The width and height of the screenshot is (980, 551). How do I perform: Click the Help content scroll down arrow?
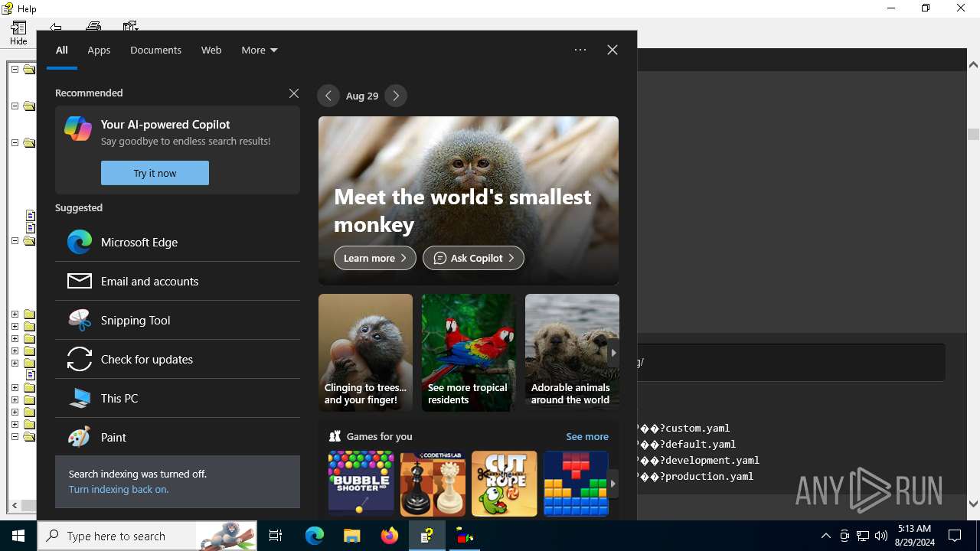click(x=973, y=504)
